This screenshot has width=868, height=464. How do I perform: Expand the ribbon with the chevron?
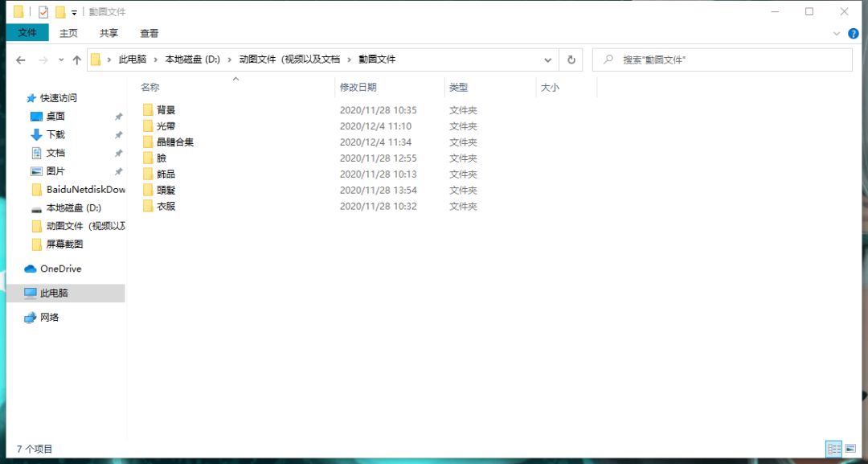click(x=837, y=34)
